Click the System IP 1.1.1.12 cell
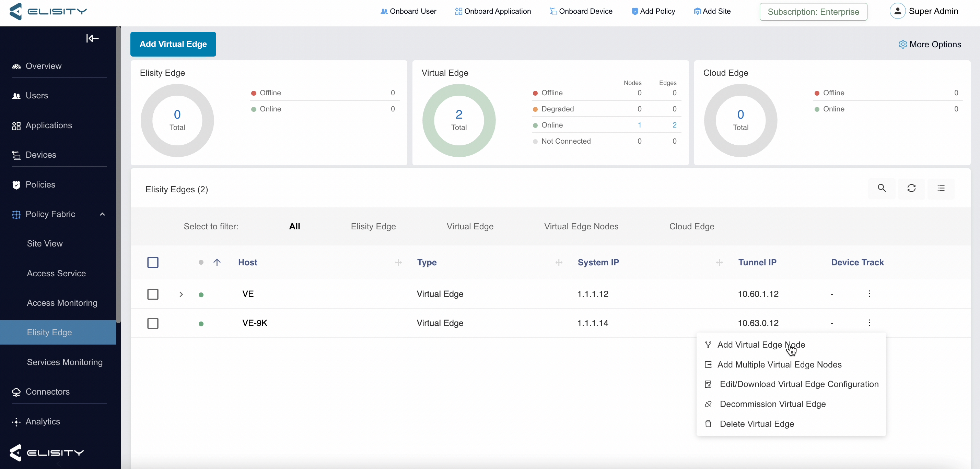Viewport: 980px width, 469px height. click(592, 294)
